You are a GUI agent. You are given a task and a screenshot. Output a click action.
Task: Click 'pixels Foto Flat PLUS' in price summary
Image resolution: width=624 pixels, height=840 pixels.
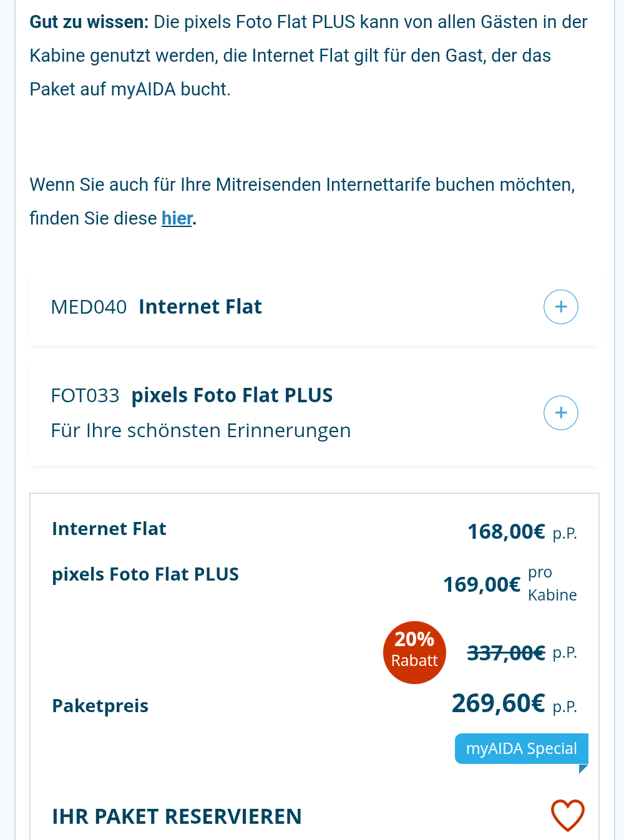tap(145, 574)
